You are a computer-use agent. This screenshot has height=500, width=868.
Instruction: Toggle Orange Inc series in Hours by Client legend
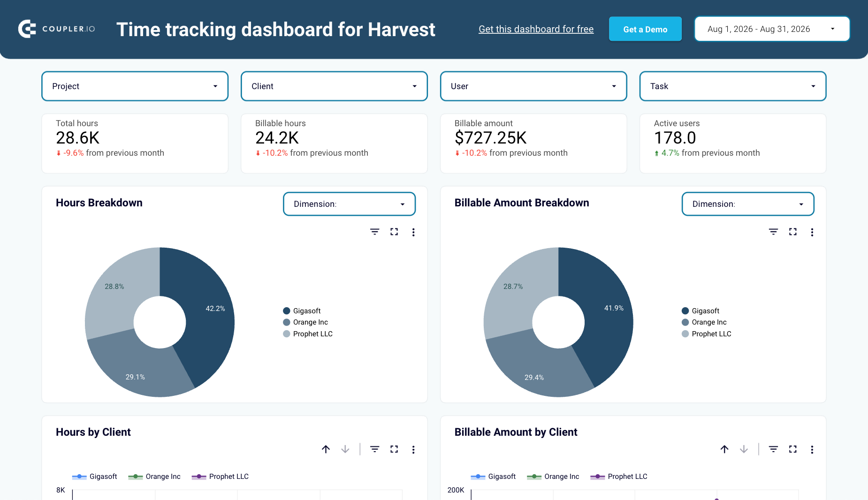coord(154,477)
